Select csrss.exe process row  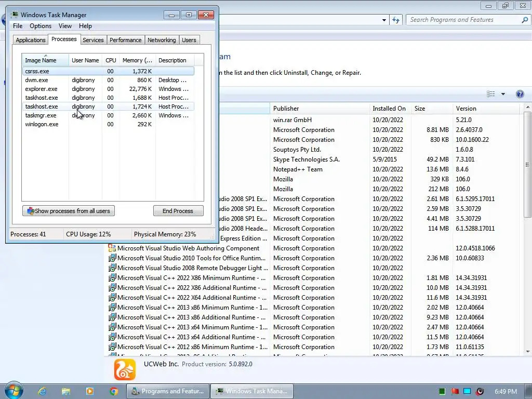(x=108, y=71)
